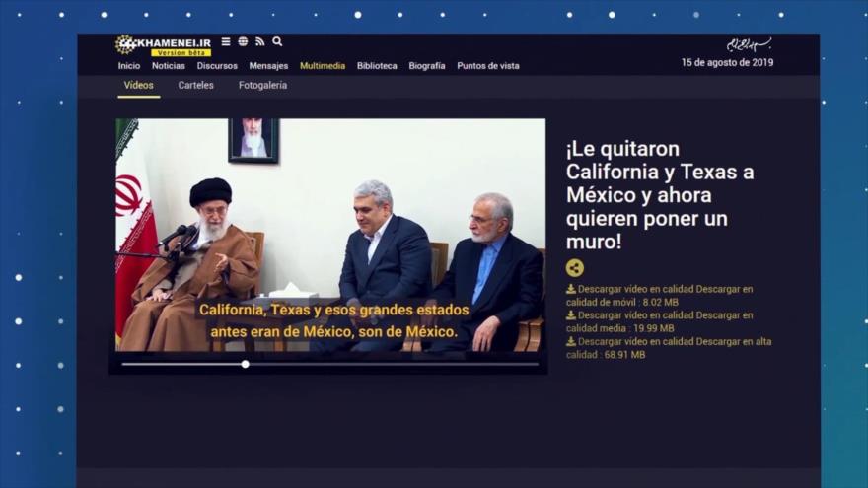The width and height of the screenshot is (868, 488).
Task: Go to the Inicio menu item
Action: (129, 66)
